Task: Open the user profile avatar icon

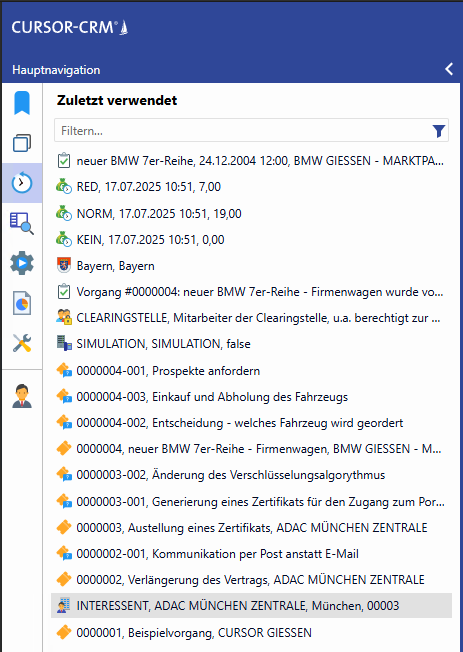Action: pyautogui.click(x=22, y=396)
